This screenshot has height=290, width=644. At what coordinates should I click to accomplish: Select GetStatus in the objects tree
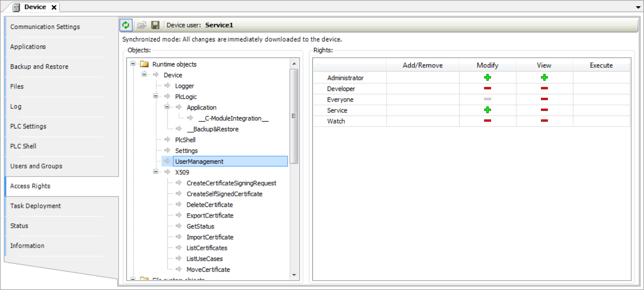point(200,226)
